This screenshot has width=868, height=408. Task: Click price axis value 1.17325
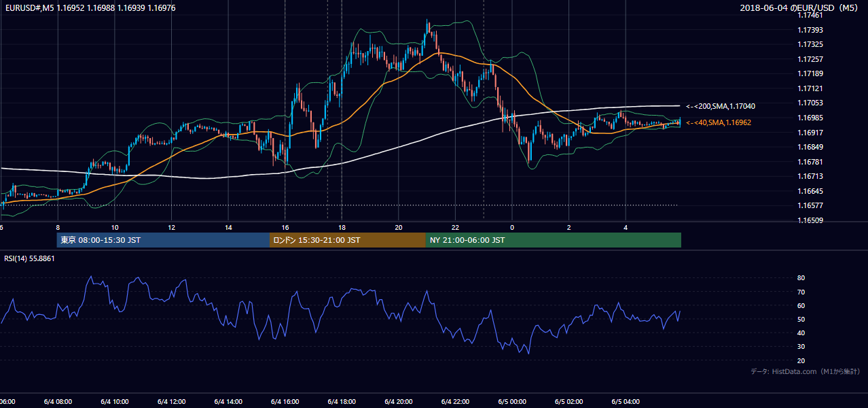tap(810, 44)
